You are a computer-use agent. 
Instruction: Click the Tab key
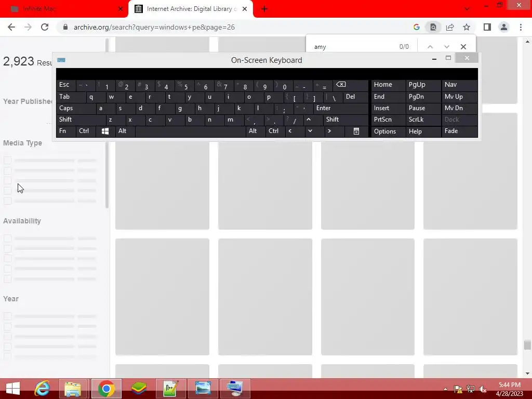coord(71,97)
